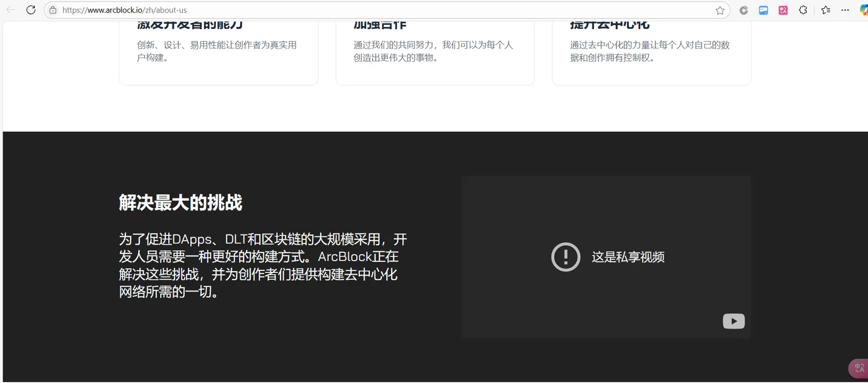The height and width of the screenshot is (383, 868).
Task: Click the '解决最大的挑战' heading
Action: [181, 202]
